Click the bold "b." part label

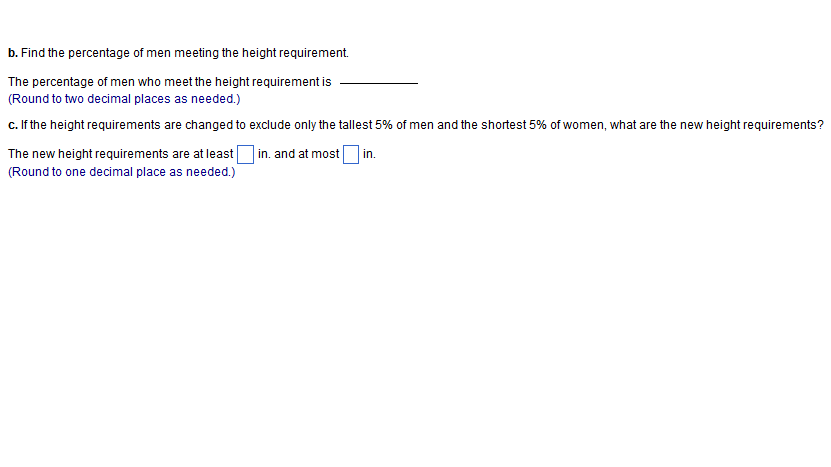click(x=12, y=52)
